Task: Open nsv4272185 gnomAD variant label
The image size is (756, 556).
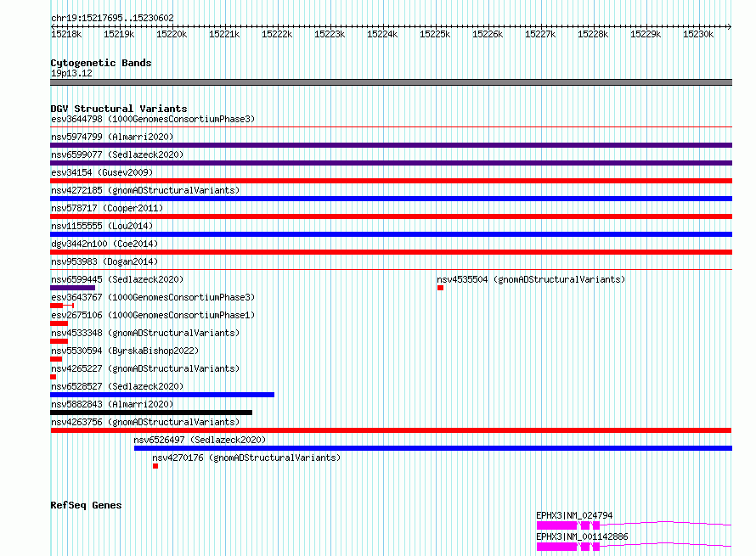Action: point(145,190)
